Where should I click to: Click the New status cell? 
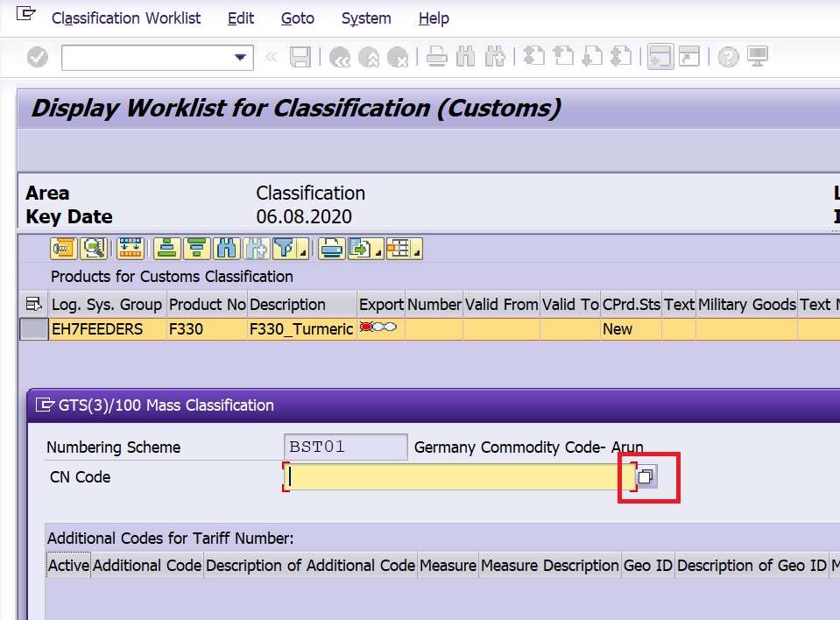coord(632,328)
